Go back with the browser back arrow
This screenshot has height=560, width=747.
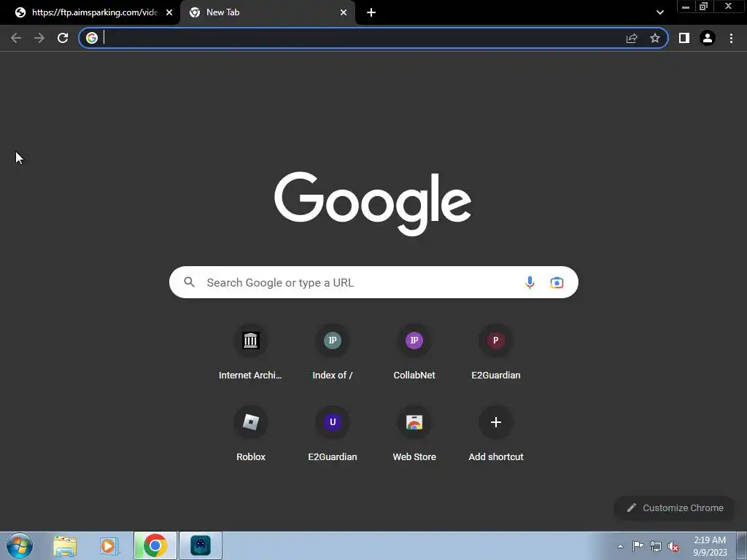(16, 38)
